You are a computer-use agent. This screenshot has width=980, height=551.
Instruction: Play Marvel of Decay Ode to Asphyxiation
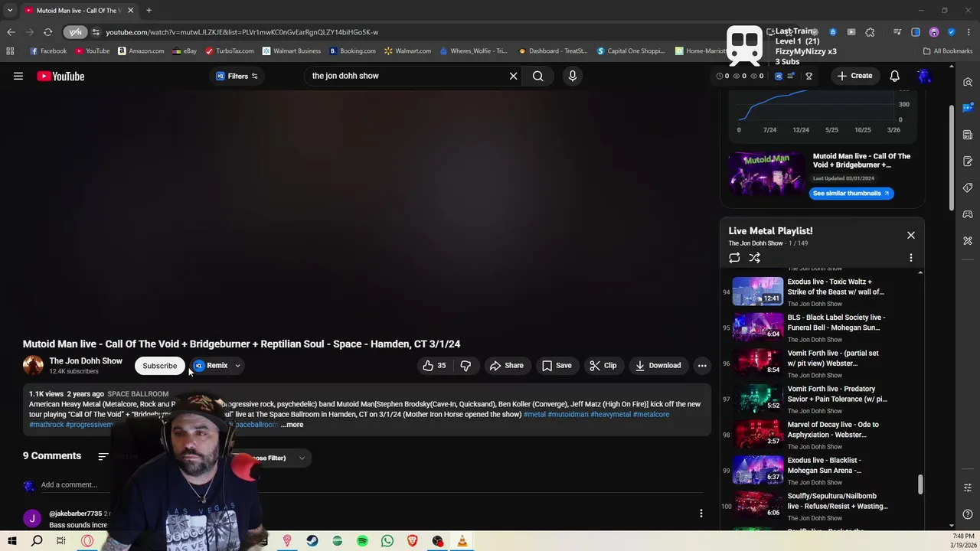[818, 435]
